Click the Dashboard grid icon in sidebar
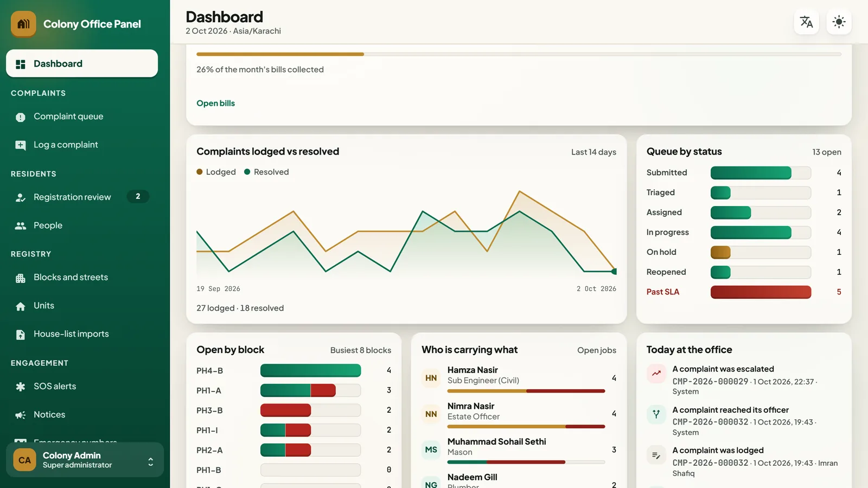Image resolution: width=868 pixels, height=488 pixels. pos(21,64)
